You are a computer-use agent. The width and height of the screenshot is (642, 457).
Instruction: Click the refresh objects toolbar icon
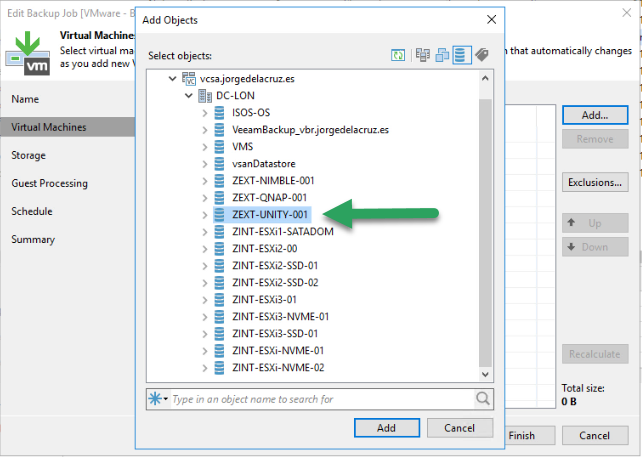pyautogui.click(x=398, y=55)
